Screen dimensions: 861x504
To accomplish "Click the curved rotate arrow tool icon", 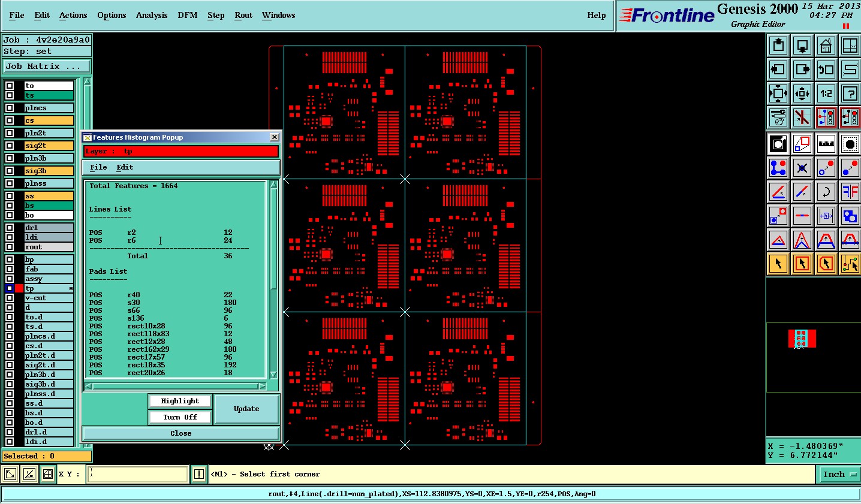I will [826, 192].
